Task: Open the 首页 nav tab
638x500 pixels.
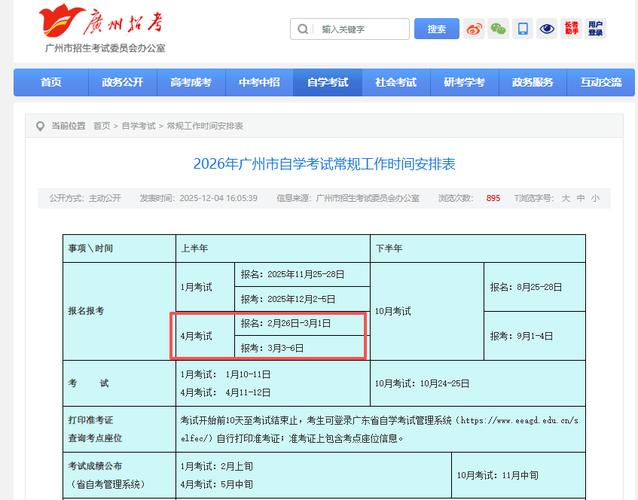Action: [x=51, y=82]
